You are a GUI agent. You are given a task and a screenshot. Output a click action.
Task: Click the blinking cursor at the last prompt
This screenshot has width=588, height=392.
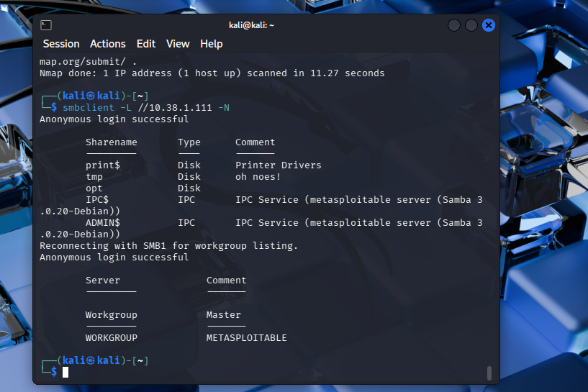point(65,372)
